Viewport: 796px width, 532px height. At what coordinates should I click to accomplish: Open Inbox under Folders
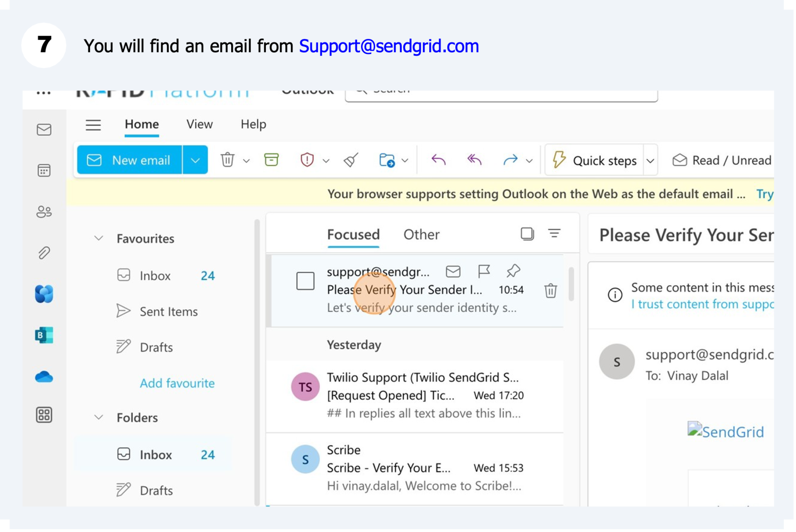153,455
